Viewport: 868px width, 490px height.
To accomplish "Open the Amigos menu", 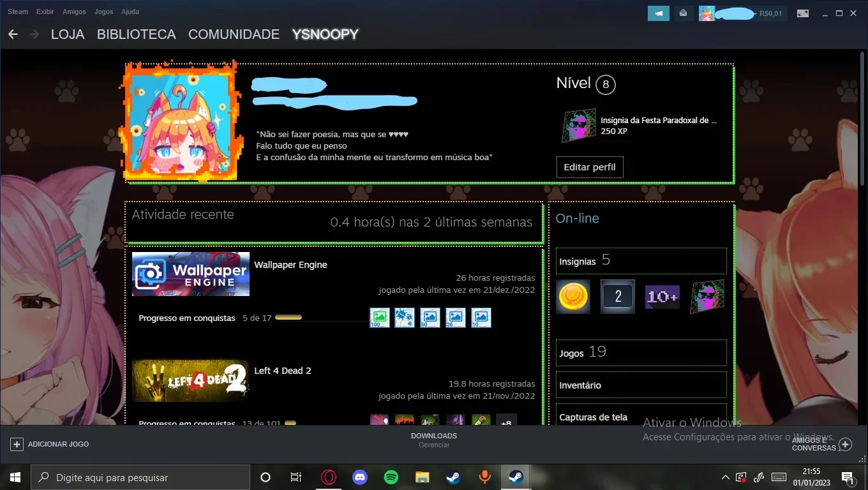I will [74, 11].
